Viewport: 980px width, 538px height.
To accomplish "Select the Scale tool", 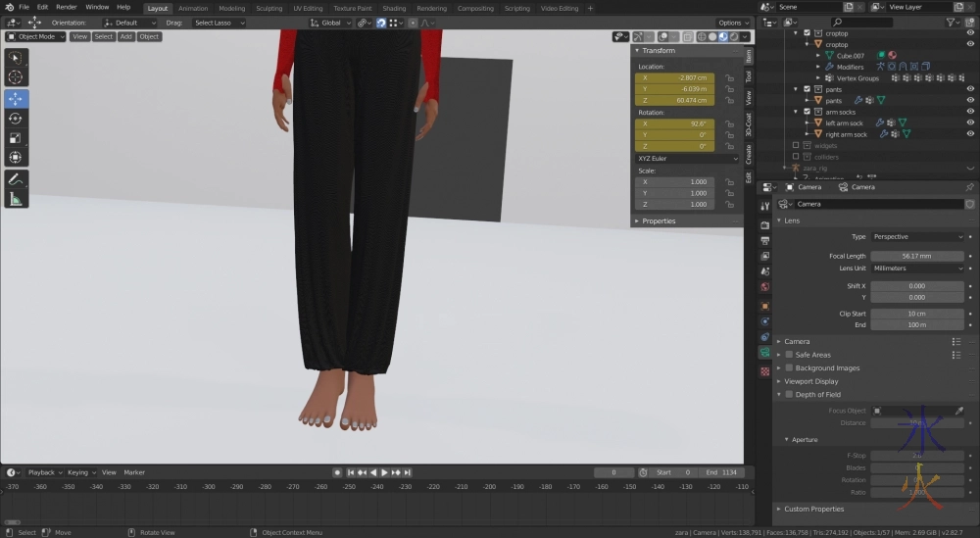I will click(x=17, y=138).
